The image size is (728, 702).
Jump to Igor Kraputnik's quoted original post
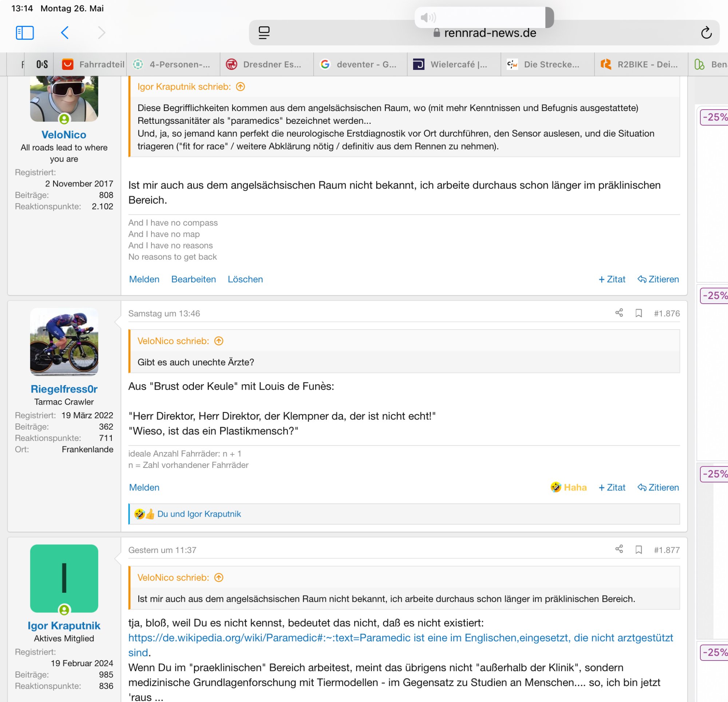(x=240, y=87)
